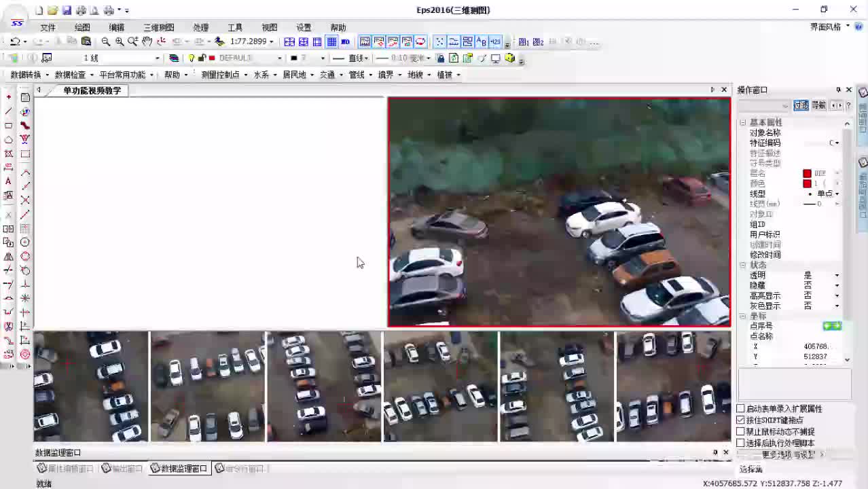Viewport: 868px width, 489px height.
Task: Click the monitor display icon
Action: coord(496,58)
